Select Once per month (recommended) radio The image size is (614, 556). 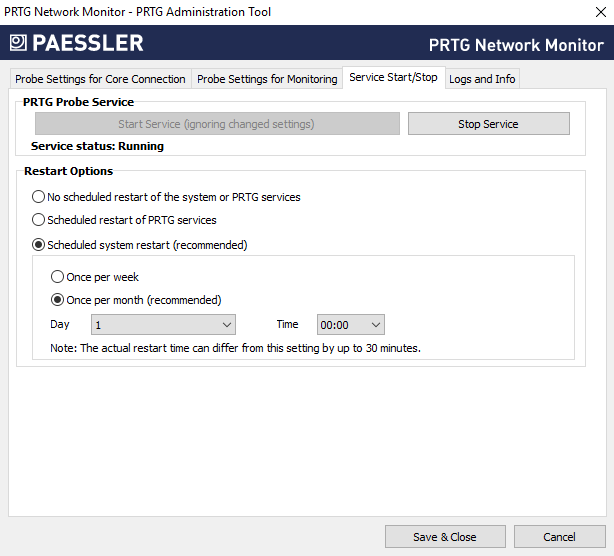58,300
